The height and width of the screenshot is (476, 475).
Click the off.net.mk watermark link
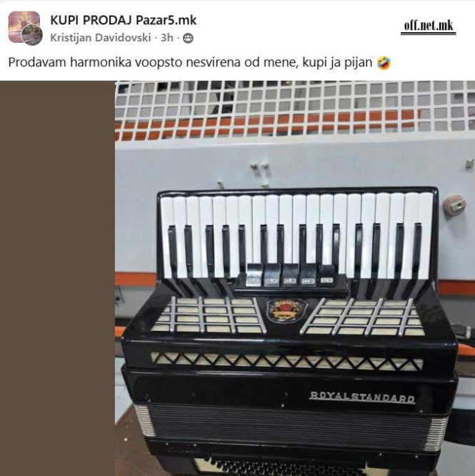pyautogui.click(x=429, y=26)
